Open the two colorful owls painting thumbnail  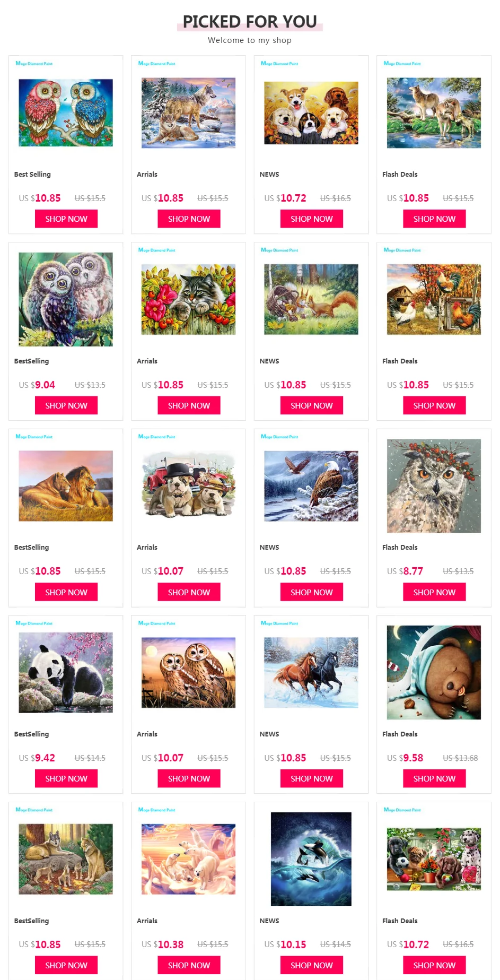tap(66, 112)
